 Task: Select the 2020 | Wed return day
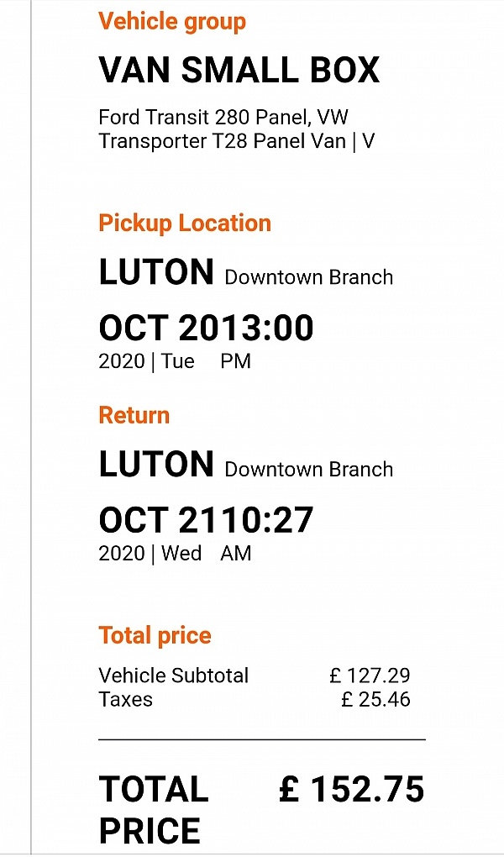(x=150, y=554)
